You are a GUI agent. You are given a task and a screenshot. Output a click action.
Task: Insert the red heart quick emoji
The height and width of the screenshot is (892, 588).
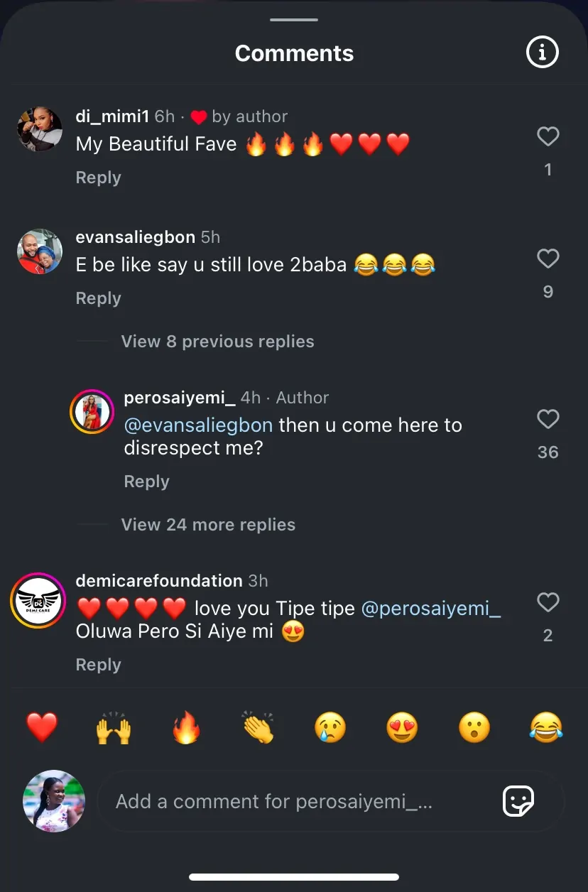click(x=42, y=728)
